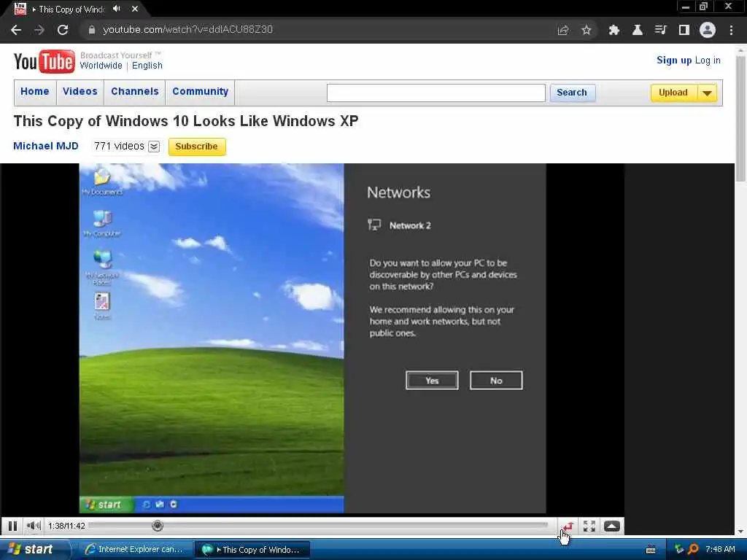This screenshot has height=560, width=747.
Task: Toggle the browser side panel icon
Action: (x=684, y=30)
